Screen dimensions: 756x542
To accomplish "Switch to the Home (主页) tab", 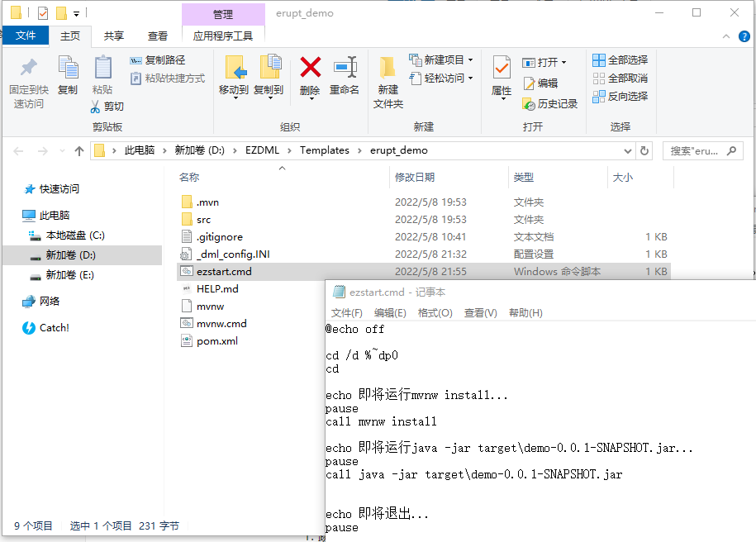I will tap(70, 36).
